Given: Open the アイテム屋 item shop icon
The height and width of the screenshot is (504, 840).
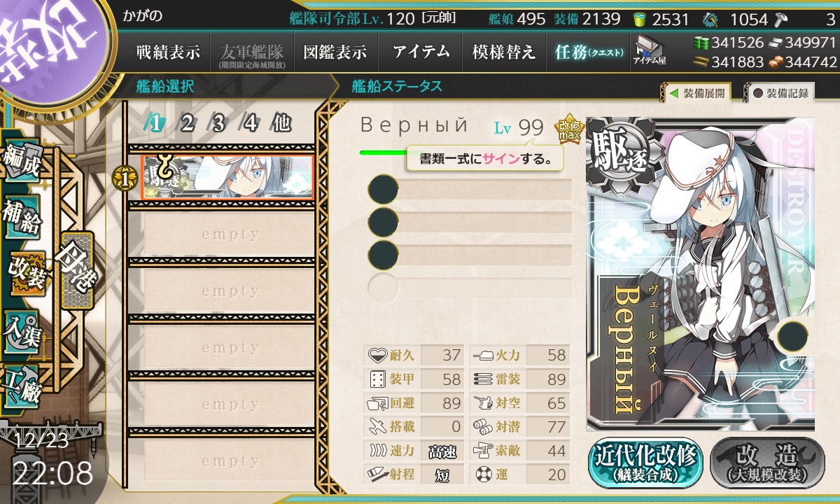Looking at the screenshot, I should pyautogui.click(x=649, y=51).
